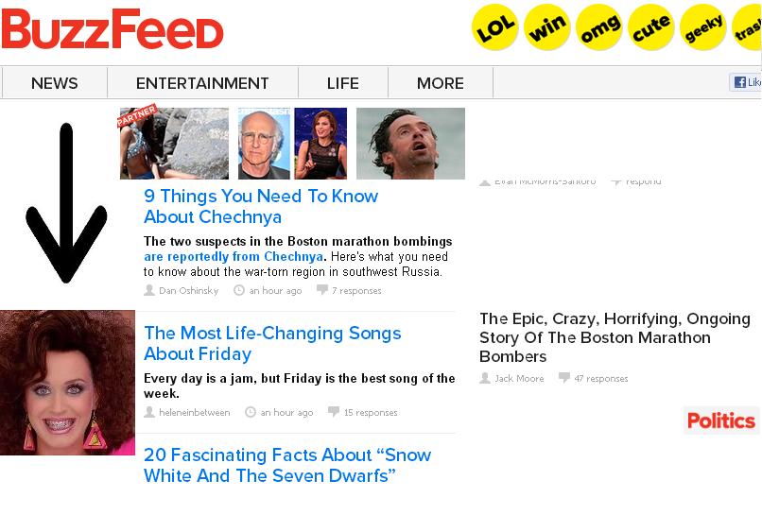762x532 pixels.
Task: Follow the 'are reportedly from Chechnya' link
Action: coord(234,256)
